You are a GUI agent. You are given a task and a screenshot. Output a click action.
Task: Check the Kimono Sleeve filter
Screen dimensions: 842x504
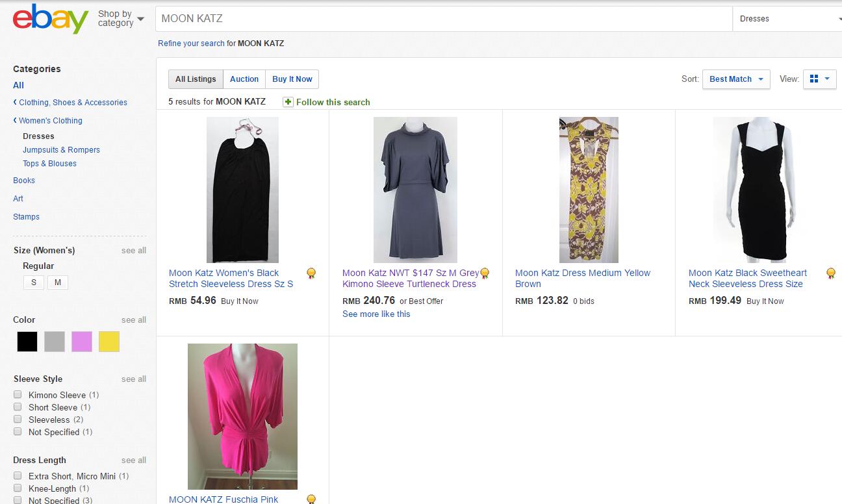(x=18, y=395)
